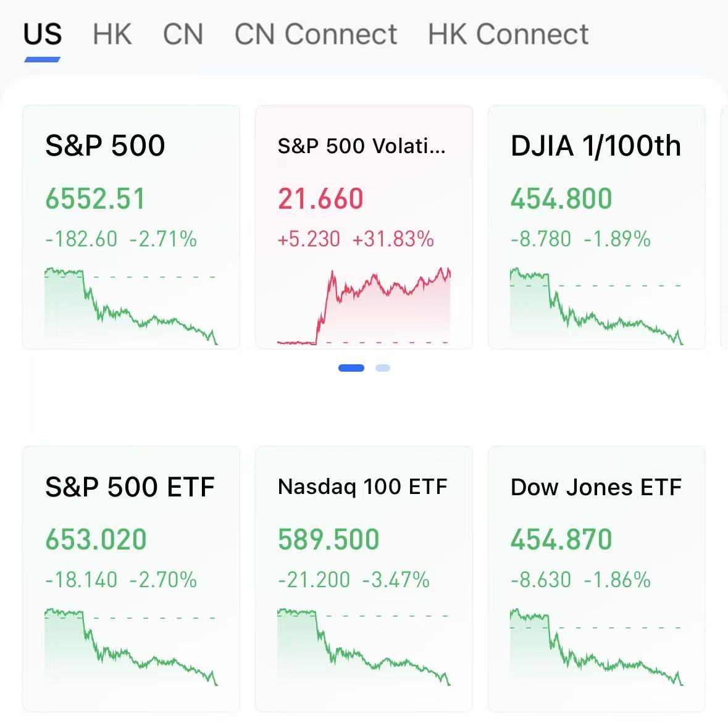
Task: Click the DJIA 1/100th sparkline chart
Action: tap(596, 307)
